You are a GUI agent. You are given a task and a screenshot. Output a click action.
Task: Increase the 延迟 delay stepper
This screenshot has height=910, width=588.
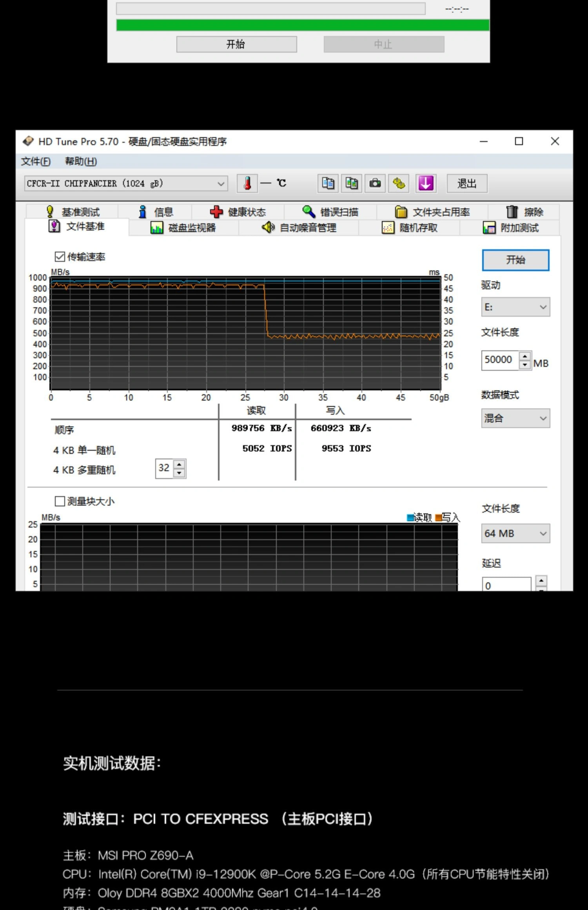(x=541, y=580)
